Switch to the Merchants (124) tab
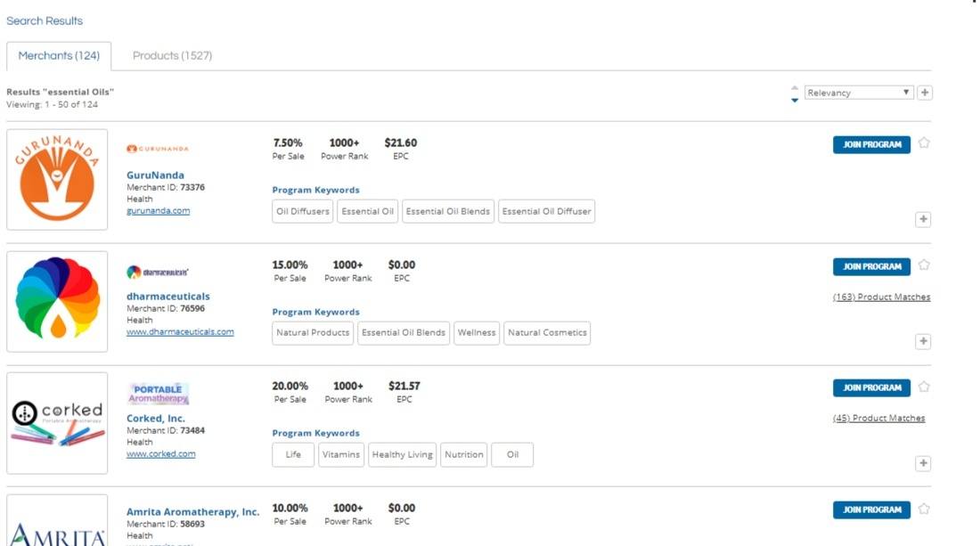 coord(59,55)
